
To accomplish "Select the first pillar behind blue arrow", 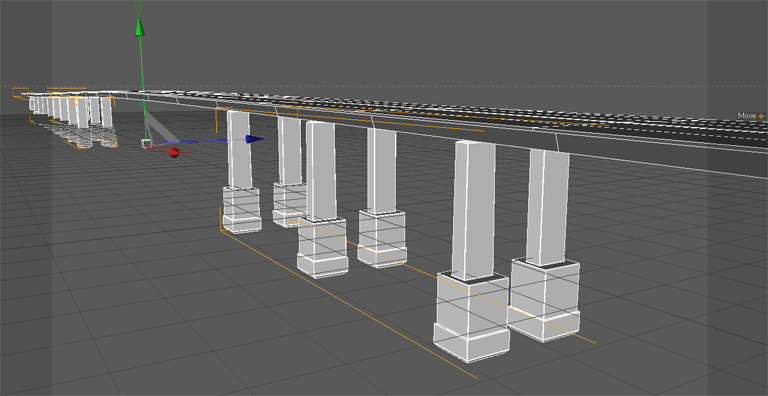I will coord(240,149).
